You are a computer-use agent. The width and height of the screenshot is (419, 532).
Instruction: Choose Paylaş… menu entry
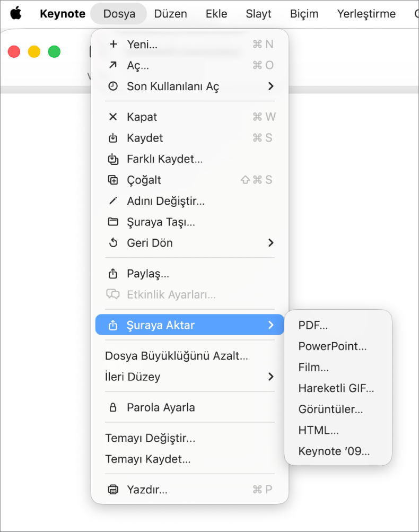[190, 274]
